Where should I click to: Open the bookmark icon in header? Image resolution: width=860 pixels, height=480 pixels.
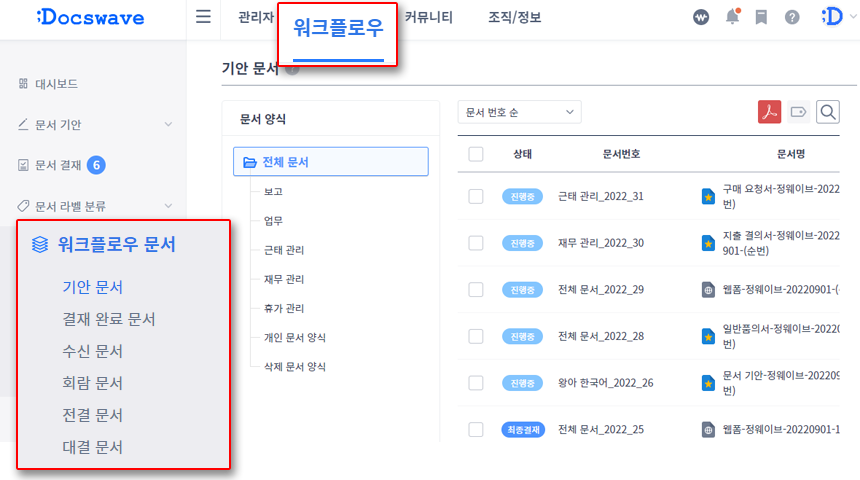[x=761, y=18]
